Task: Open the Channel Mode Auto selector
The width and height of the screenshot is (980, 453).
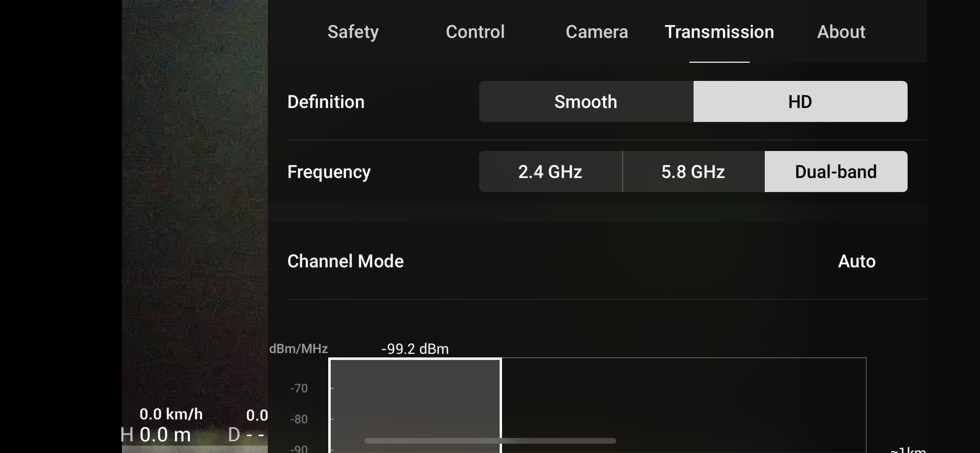Action: pos(857,261)
